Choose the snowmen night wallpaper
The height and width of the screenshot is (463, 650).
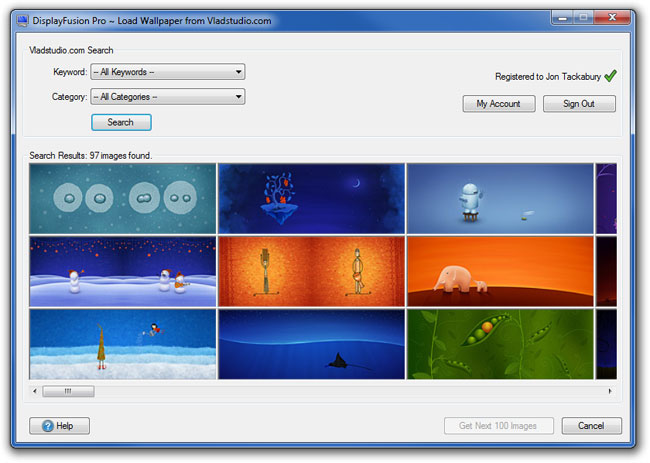[x=123, y=271]
